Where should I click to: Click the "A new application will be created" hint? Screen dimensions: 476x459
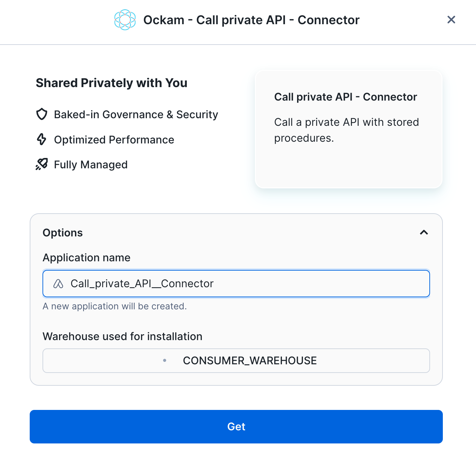pos(114,306)
